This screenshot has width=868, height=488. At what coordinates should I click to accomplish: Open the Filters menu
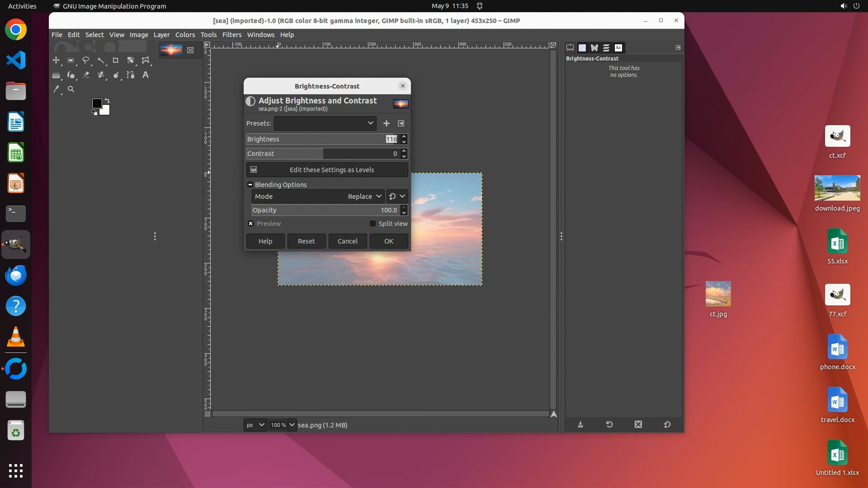pyautogui.click(x=232, y=35)
